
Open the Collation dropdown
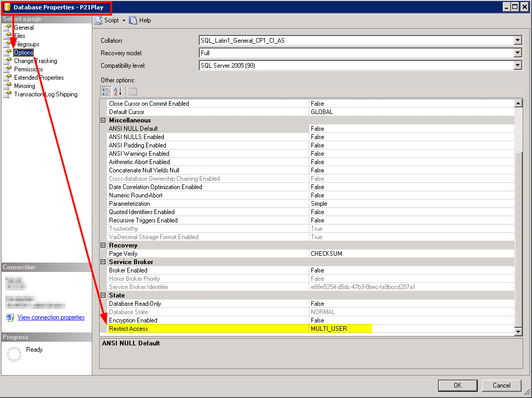(x=517, y=40)
